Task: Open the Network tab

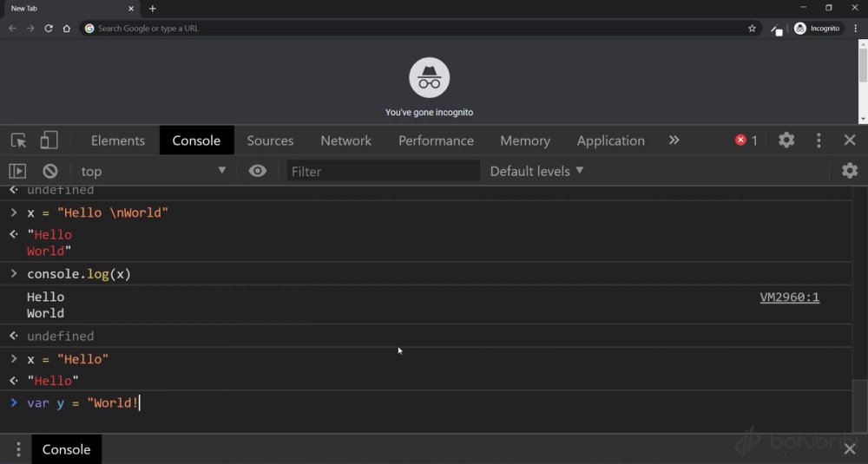Action: 346,141
